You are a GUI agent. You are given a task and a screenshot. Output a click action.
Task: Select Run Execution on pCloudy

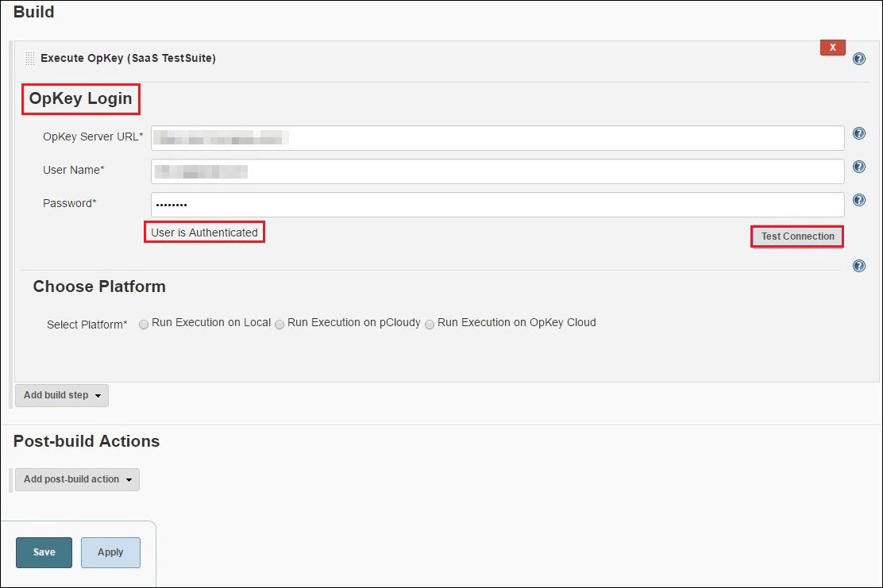point(280,325)
